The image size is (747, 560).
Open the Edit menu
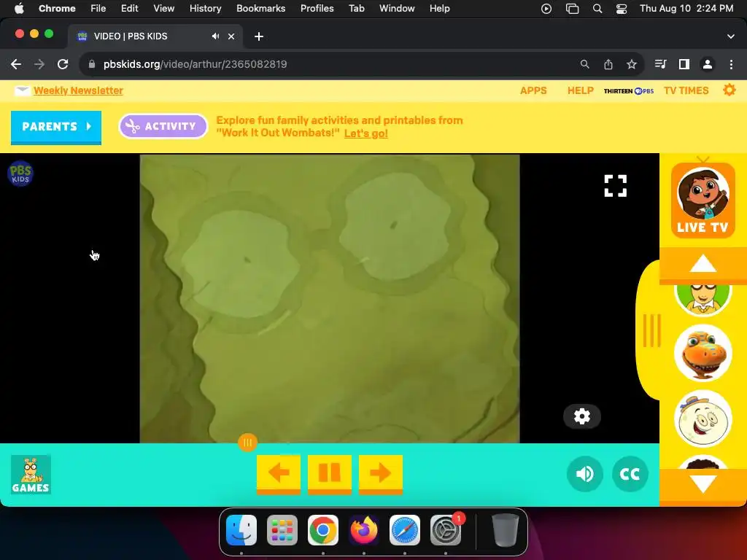(x=129, y=9)
